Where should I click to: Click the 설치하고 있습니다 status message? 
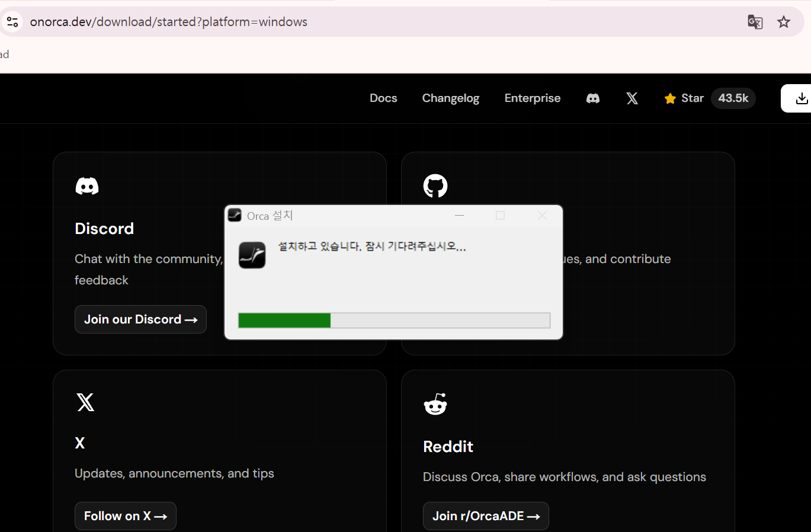click(372, 246)
